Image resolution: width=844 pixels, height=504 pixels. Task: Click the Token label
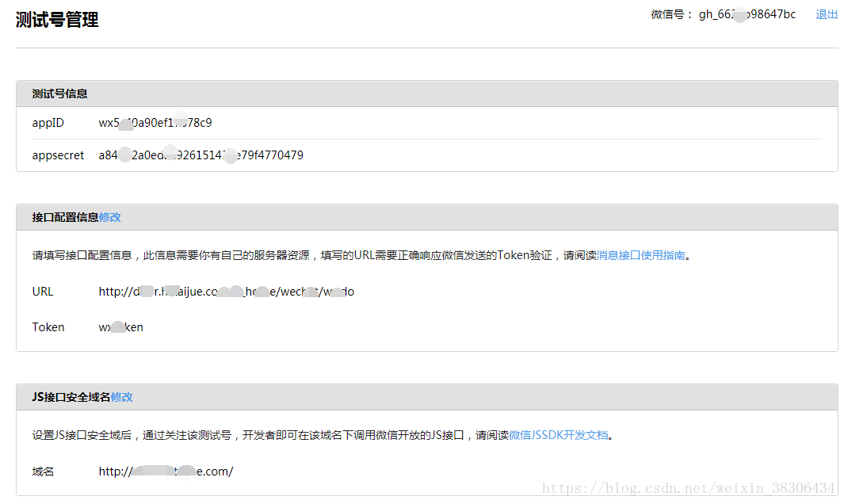coord(48,327)
